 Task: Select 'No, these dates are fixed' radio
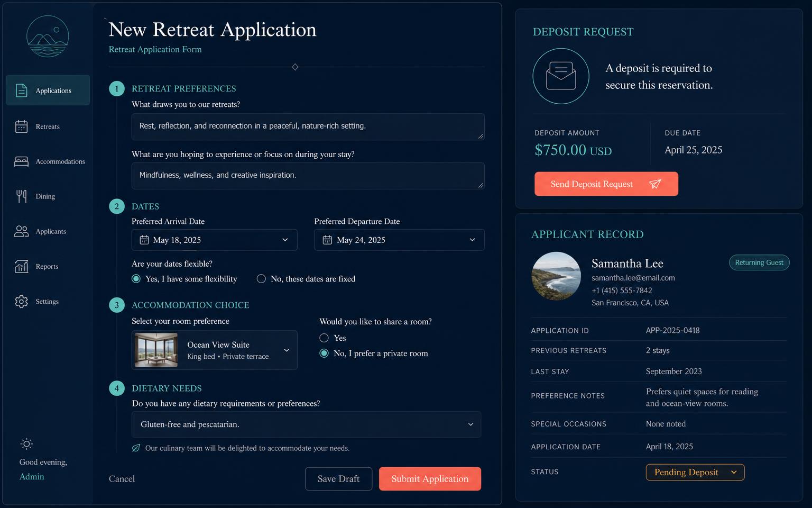click(x=261, y=279)
